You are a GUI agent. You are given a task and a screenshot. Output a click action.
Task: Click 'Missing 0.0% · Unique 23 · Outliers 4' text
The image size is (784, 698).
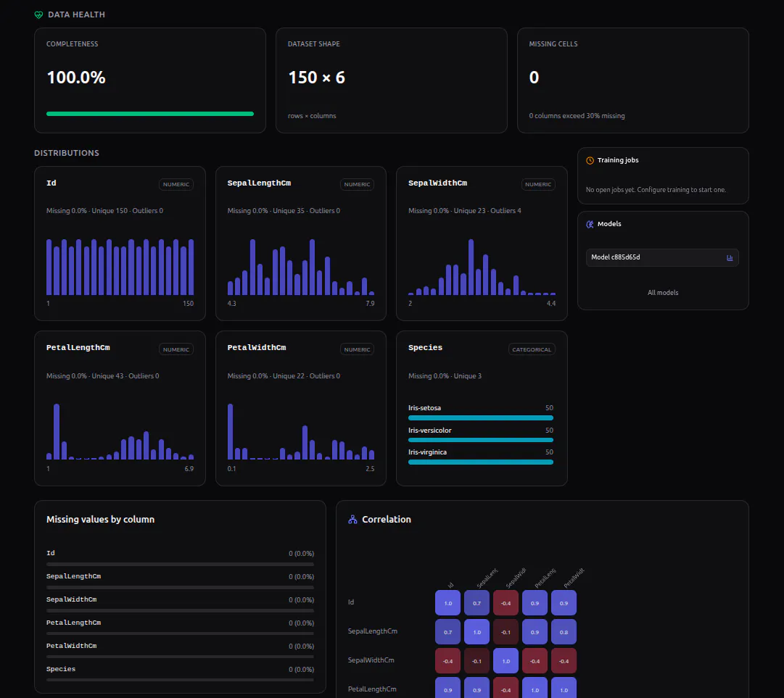464,211
